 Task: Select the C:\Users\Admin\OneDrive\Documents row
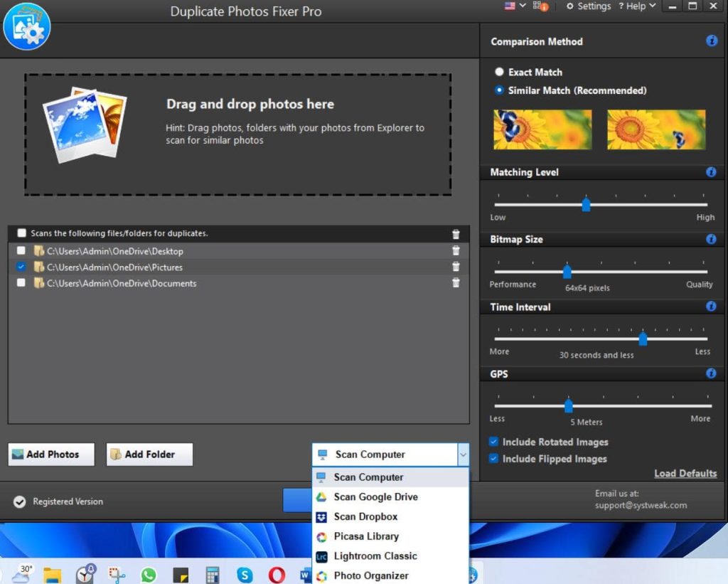pos(239,282)
